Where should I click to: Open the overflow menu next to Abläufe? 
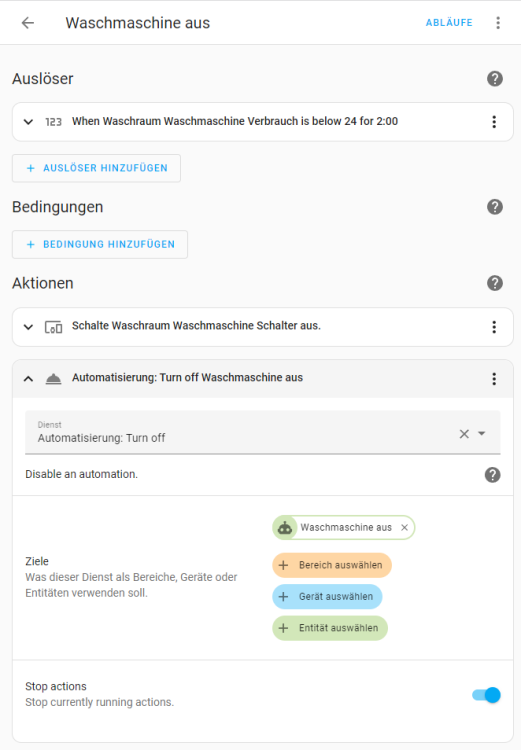pyautogui.click(x=498, y=22)
